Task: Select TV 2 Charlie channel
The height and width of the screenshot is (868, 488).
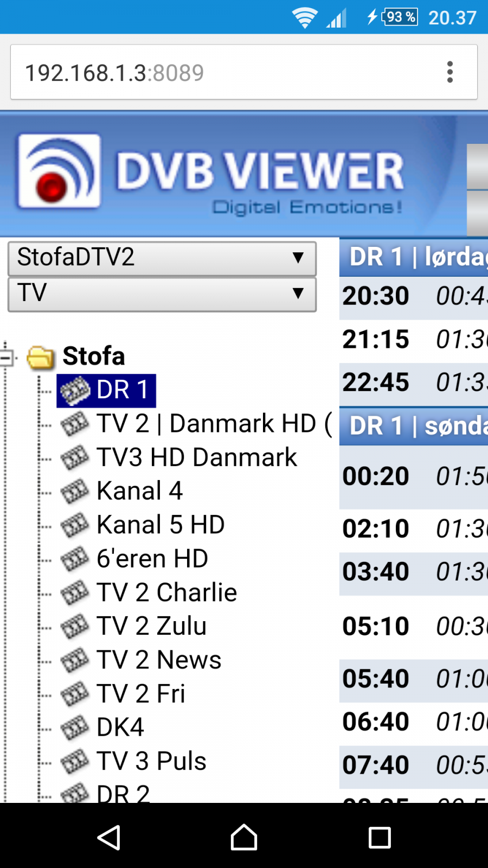Action: click(166, 592)
